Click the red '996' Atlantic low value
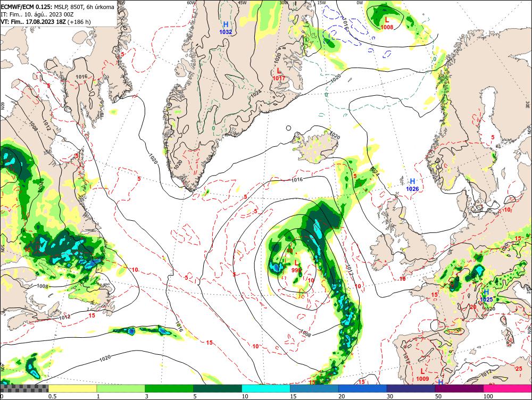 point(296,270)
